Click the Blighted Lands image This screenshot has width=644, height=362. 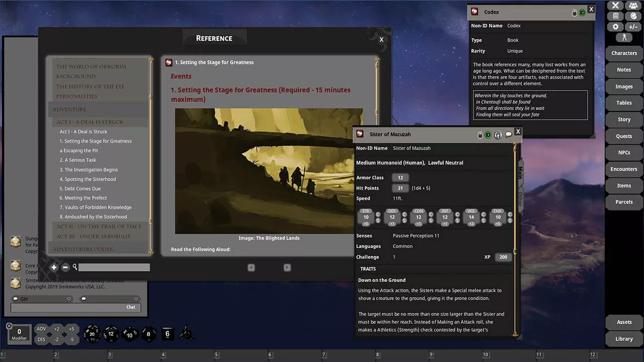(x=269, y=171)
